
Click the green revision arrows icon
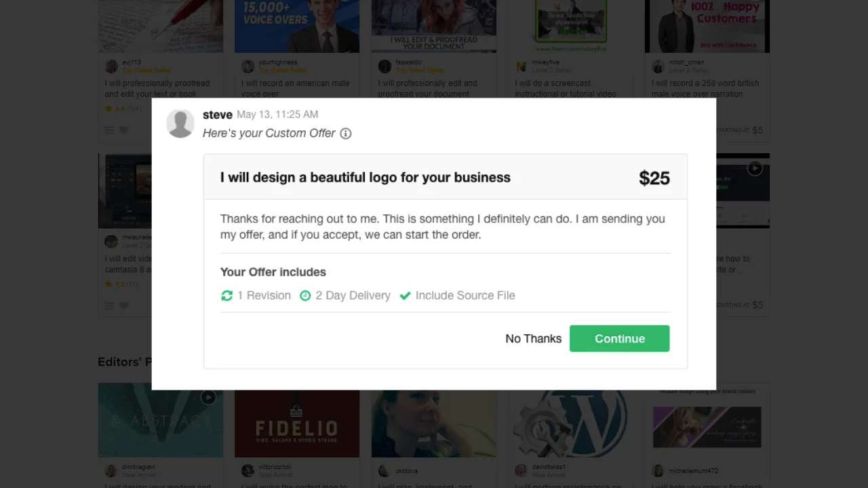click(x=227, y=296)
